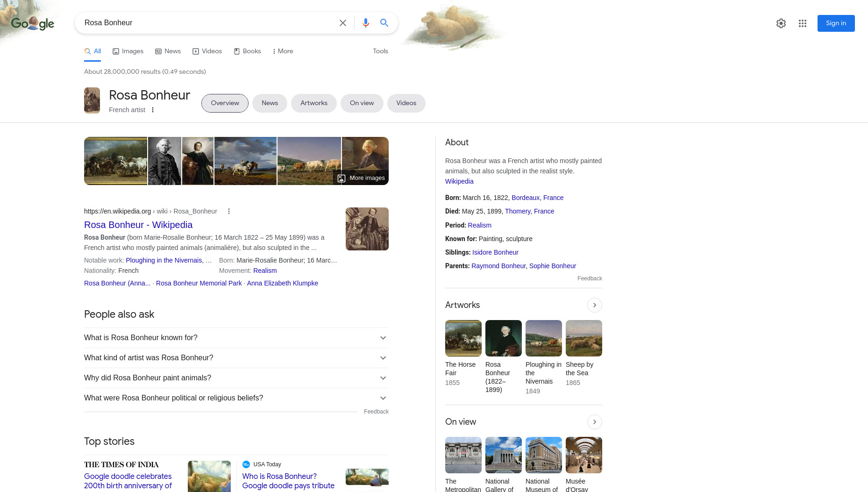Open search Tools
The width and height of the screenshot is (868, 492).
click(380, 51)
